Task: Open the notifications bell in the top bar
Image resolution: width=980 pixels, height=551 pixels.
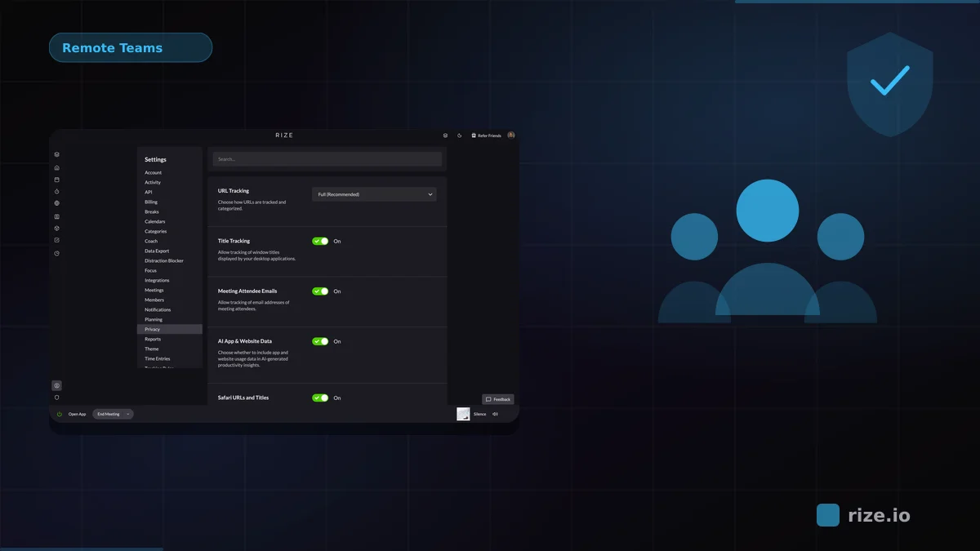Action: pos(445,136)
